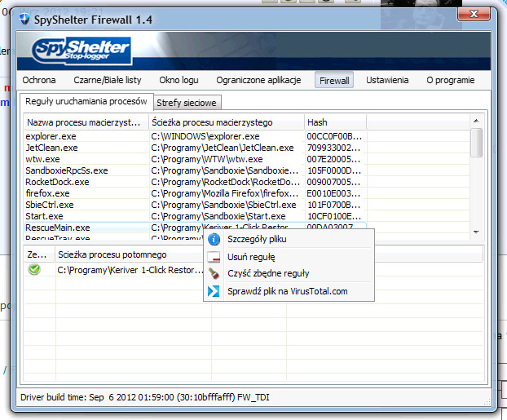The height and width of the screenshot is (420, 507).
Task: Click path C:\Programy\Sandboxie\Start.exe
Action: click(x=218, y=216)
